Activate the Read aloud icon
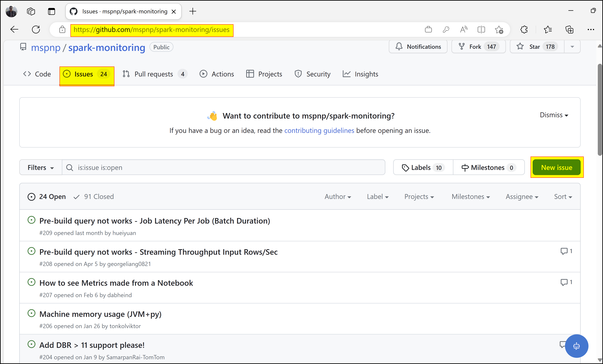The width and height of the screenshot is (603, 364). pos(464,30)
